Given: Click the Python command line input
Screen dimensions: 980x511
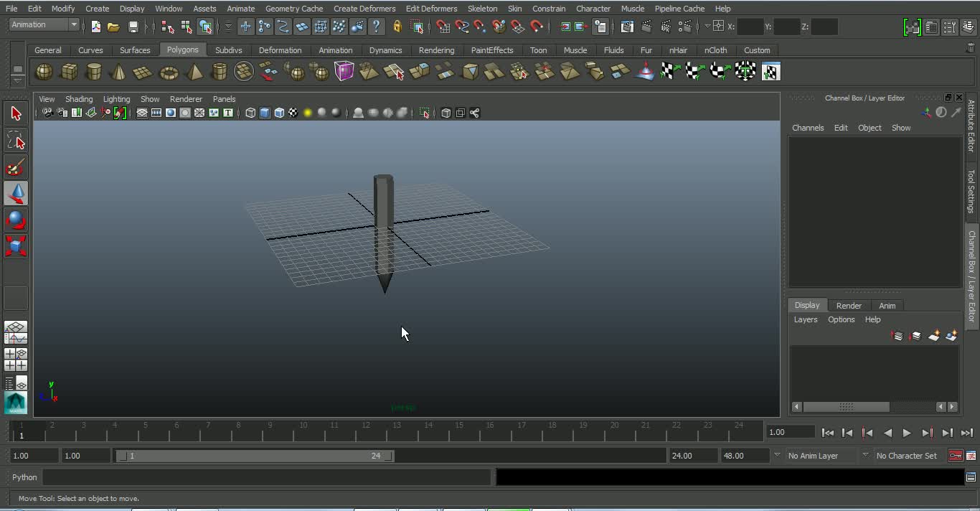Looking at the screenshot, I should (267, 477).
